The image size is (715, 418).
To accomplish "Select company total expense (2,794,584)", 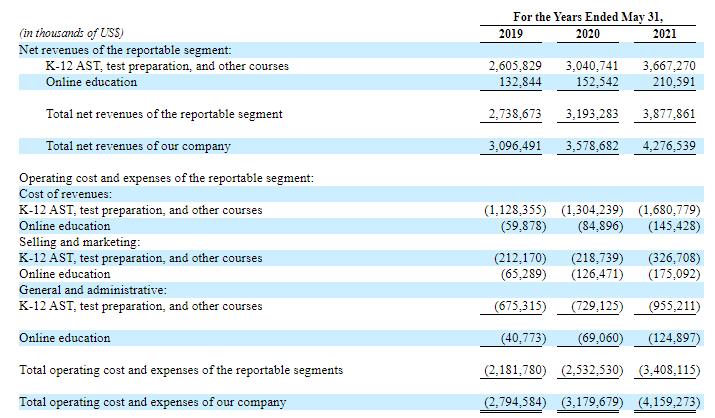I will [515, 402].
